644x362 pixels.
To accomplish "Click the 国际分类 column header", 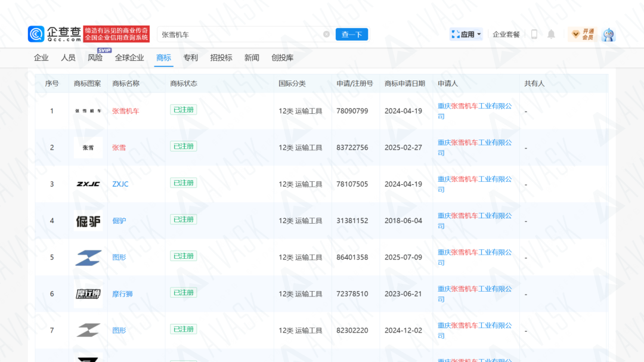I will coord(292,83).
